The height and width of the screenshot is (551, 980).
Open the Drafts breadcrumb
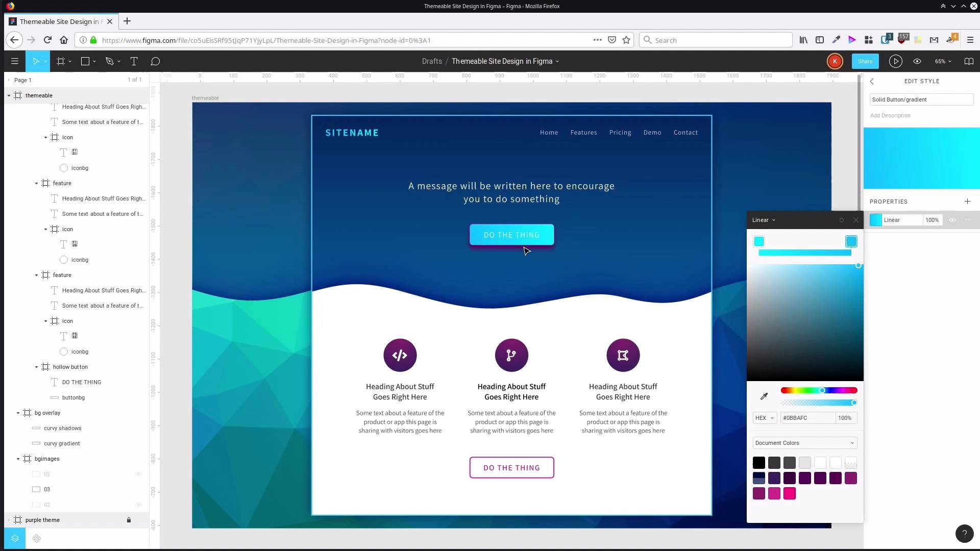pyautogui.click(x=432, y=61)
